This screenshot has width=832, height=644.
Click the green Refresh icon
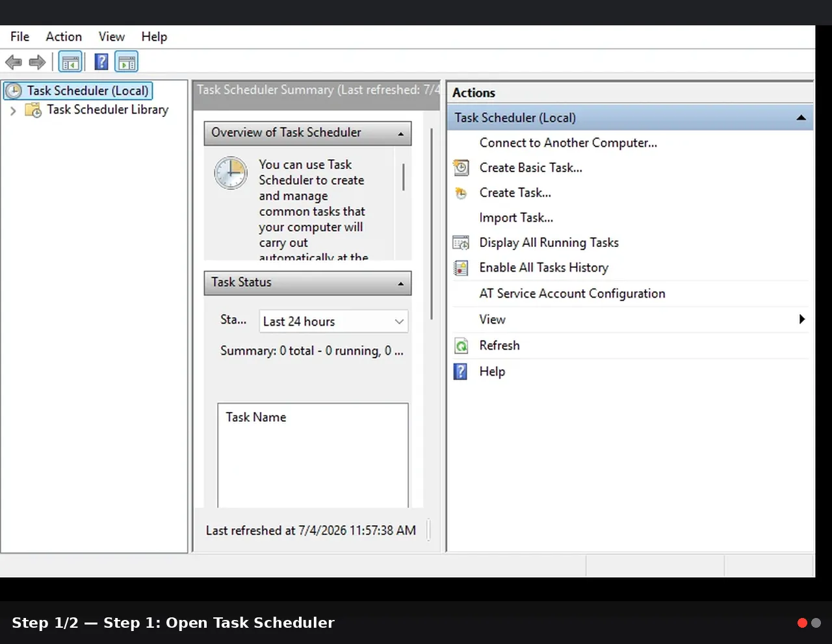click(461, 346)
